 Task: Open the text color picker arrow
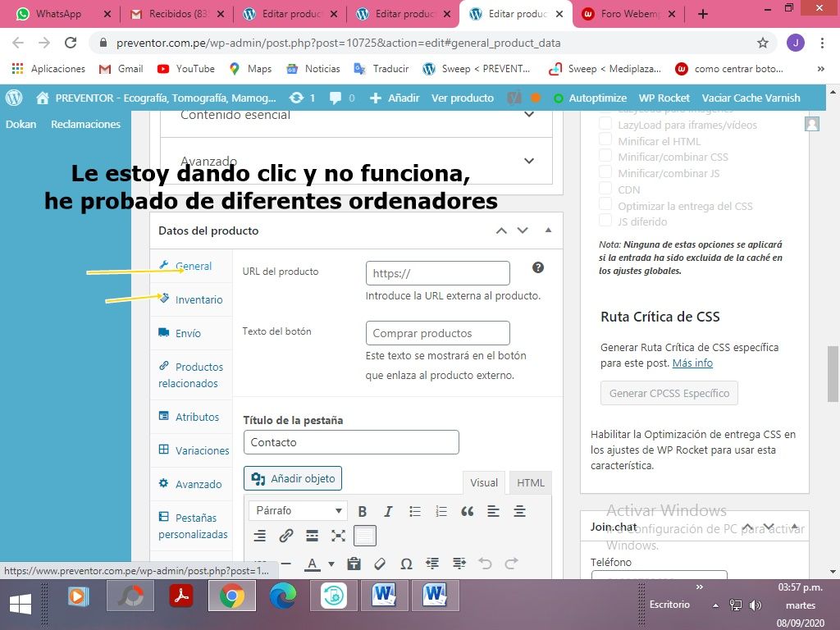pos(331,564)
